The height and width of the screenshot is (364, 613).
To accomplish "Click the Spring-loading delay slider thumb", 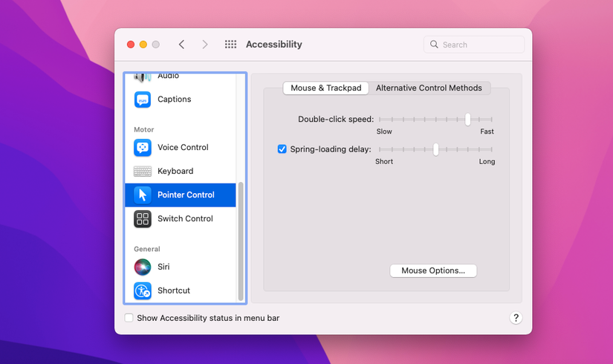I will pyautogui.click(x=435, y=149).
